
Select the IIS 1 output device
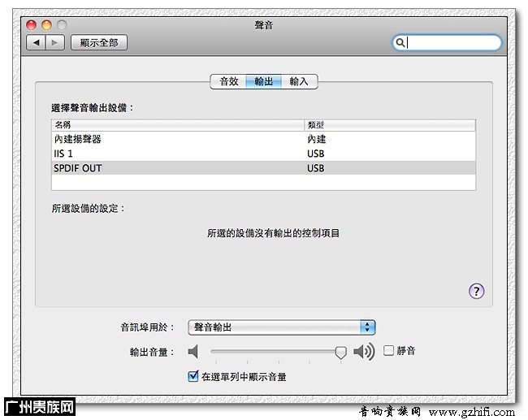[264, 154]
